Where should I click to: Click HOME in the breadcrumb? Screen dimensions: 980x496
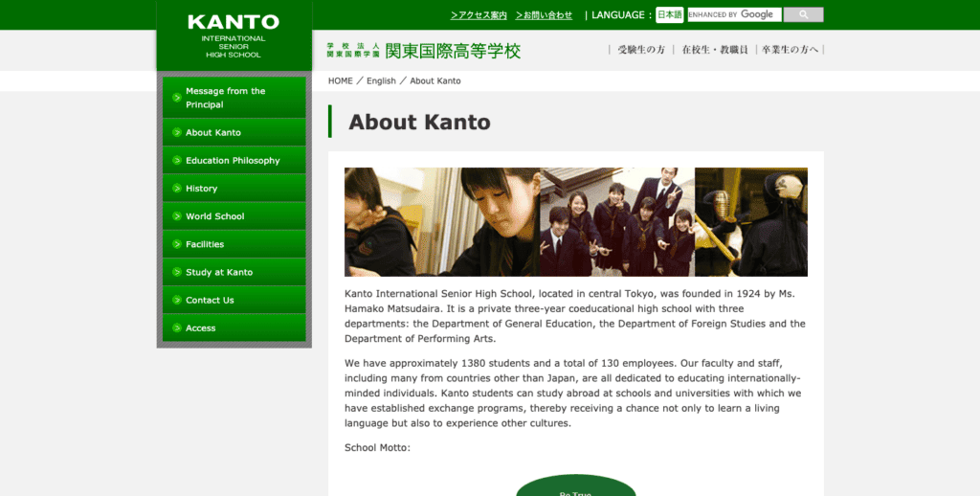341,80
